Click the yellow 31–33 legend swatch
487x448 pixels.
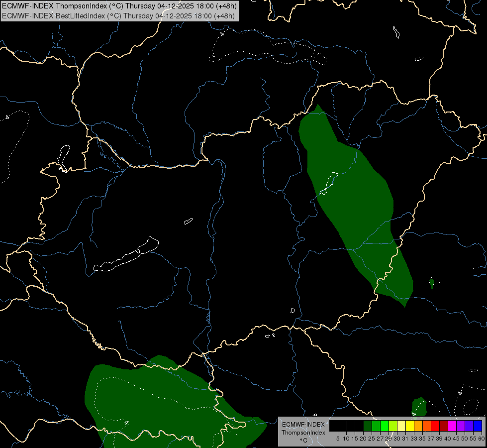410,426
